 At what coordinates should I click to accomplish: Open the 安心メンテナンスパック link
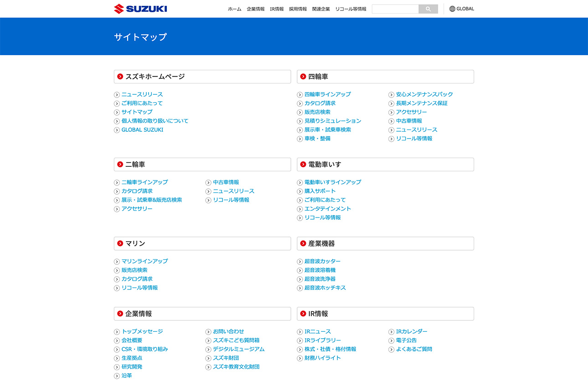coord(424,94)
